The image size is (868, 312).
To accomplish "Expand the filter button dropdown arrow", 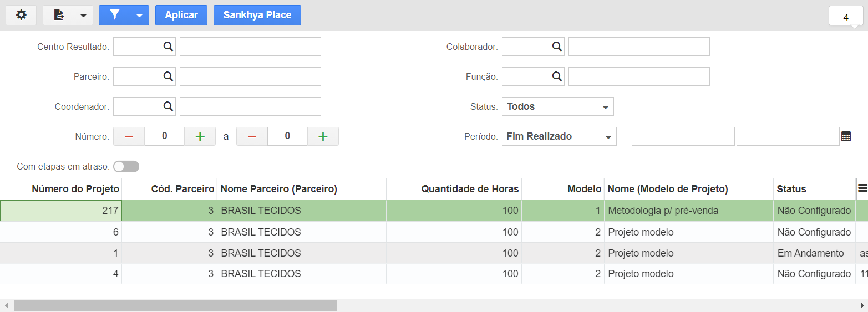I will point(139,15).
